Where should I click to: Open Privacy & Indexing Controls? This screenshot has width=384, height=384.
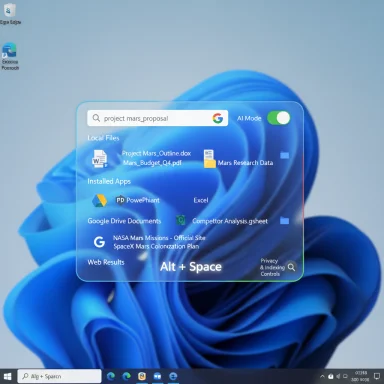coord(272,267)
